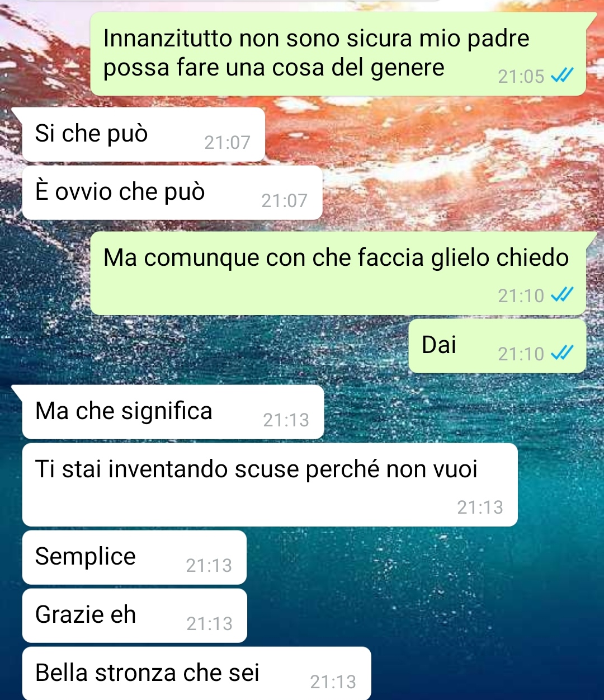The height and width of the screenshot is (700, 604).
Task: Select the 'Semplice' message bubble
Action: point(134,557)
